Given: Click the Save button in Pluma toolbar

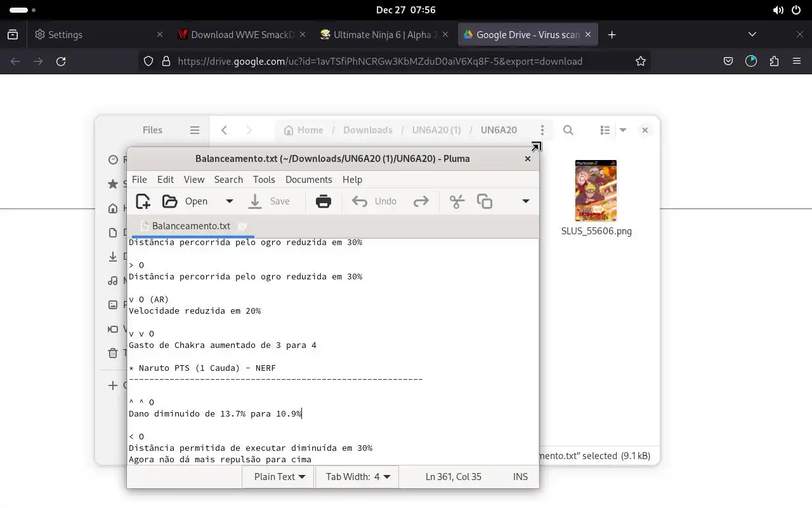Looking at the screenshot, I should point(269,201).
